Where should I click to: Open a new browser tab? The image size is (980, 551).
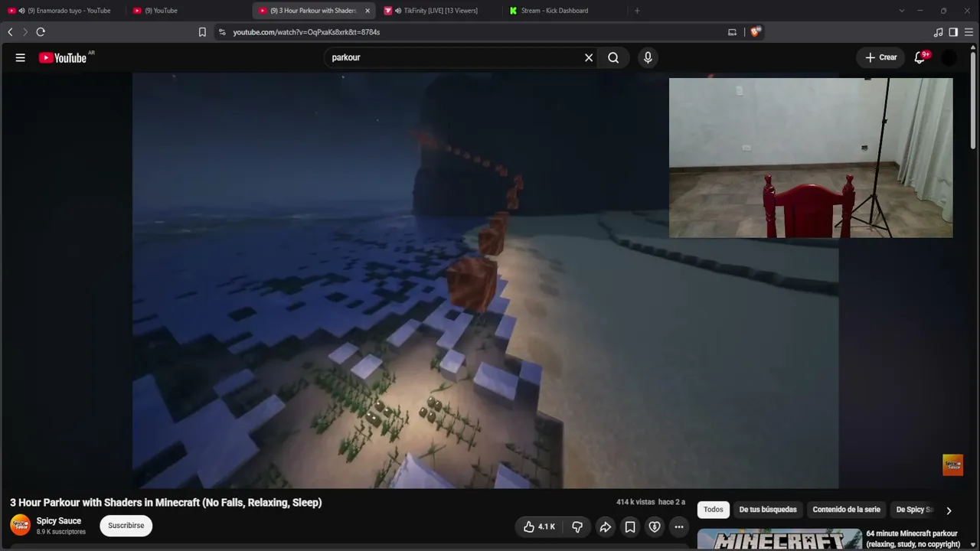[637, 11]
